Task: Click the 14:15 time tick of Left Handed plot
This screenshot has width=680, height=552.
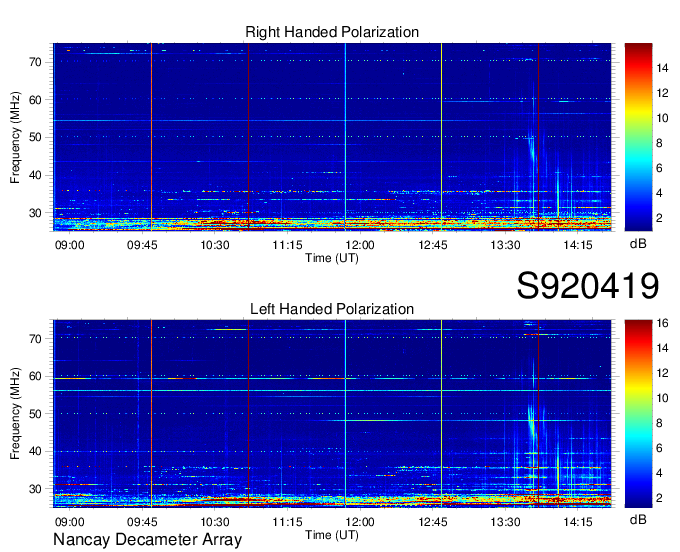Action: click(x=578, y=522)
